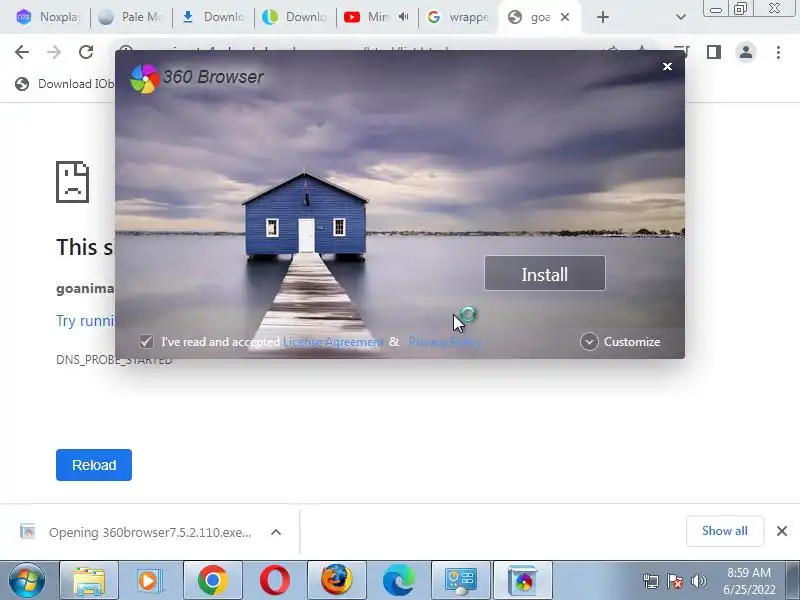Switch to the download-arrow Download tab

pyautogui.click(x=213, y=17)
